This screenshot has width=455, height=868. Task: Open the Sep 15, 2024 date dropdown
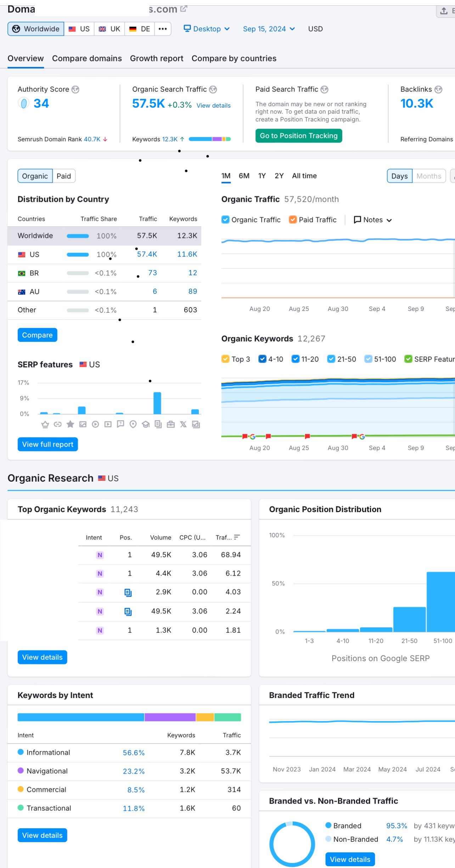pos(269,29)
